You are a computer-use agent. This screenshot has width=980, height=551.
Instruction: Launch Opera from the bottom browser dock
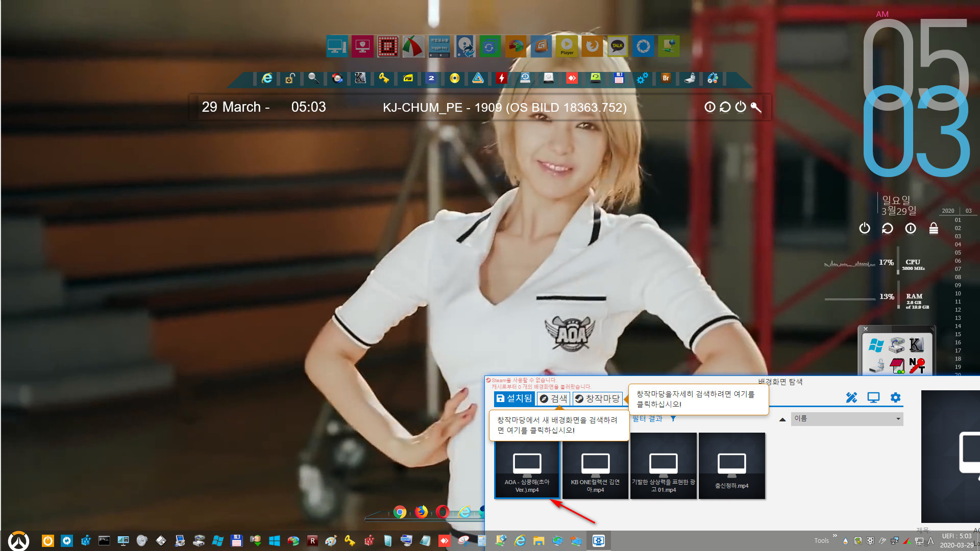[x=443, y=512]
